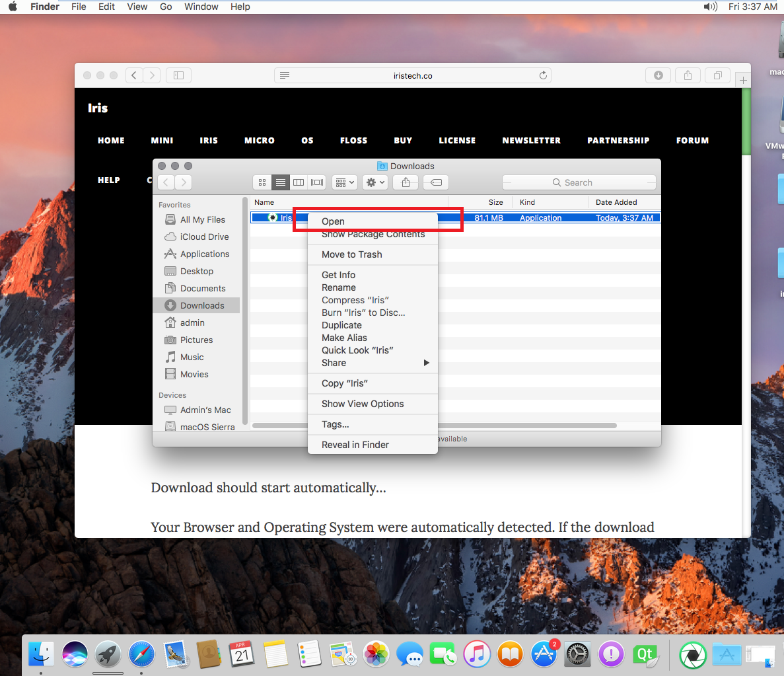
Task: Visit the FLOSS page link
Action: [x=353, y=141]
